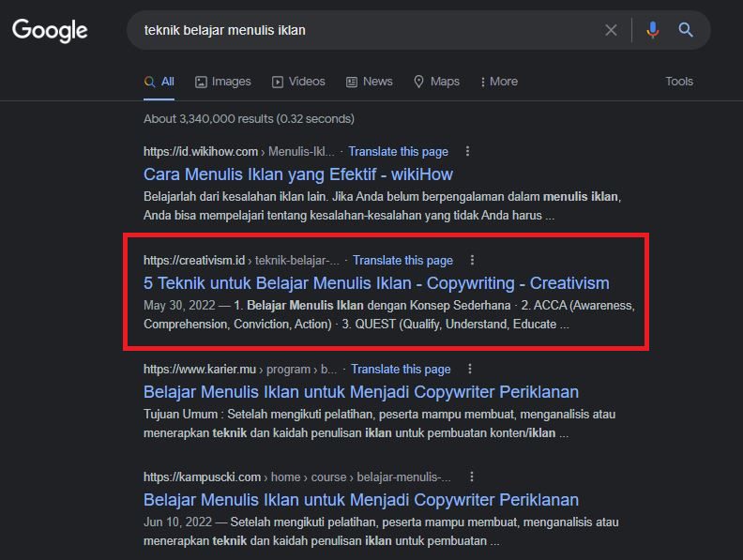Switch to the Videos tab
Viewport: 743px width, 560px height.
pos(298,82)
